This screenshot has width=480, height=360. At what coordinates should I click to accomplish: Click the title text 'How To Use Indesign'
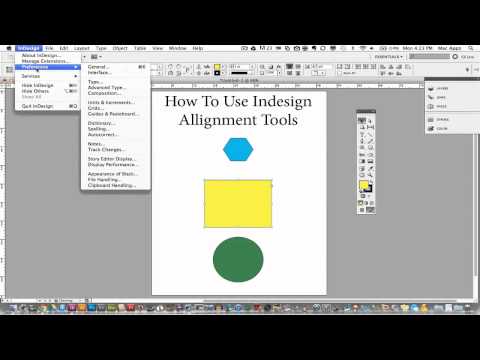click(238, 101)
